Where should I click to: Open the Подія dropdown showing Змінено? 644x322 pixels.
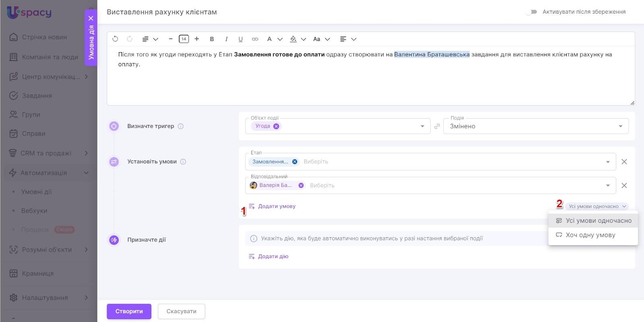point(535,126)
